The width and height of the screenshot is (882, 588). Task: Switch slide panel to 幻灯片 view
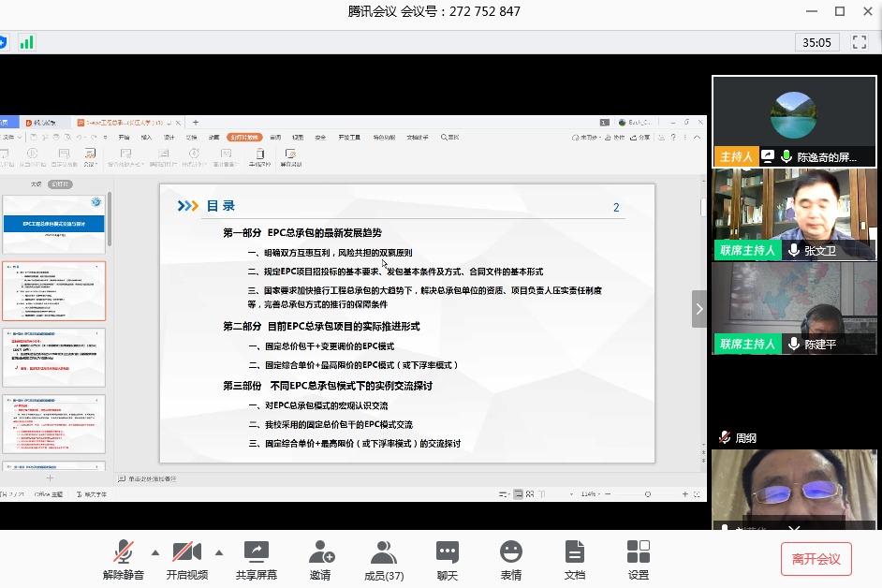click(x=60, y=184)
